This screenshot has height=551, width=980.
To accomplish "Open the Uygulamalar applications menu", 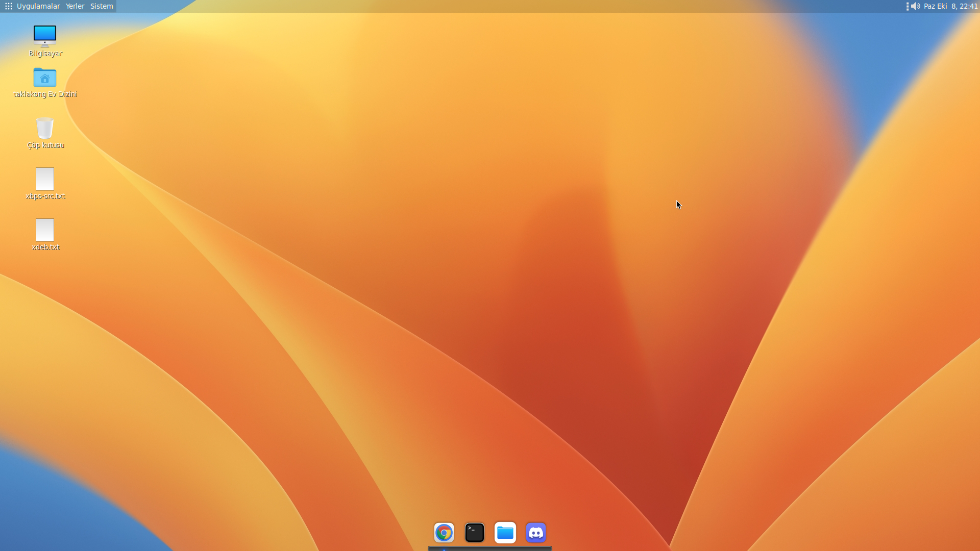I will 38,6.
